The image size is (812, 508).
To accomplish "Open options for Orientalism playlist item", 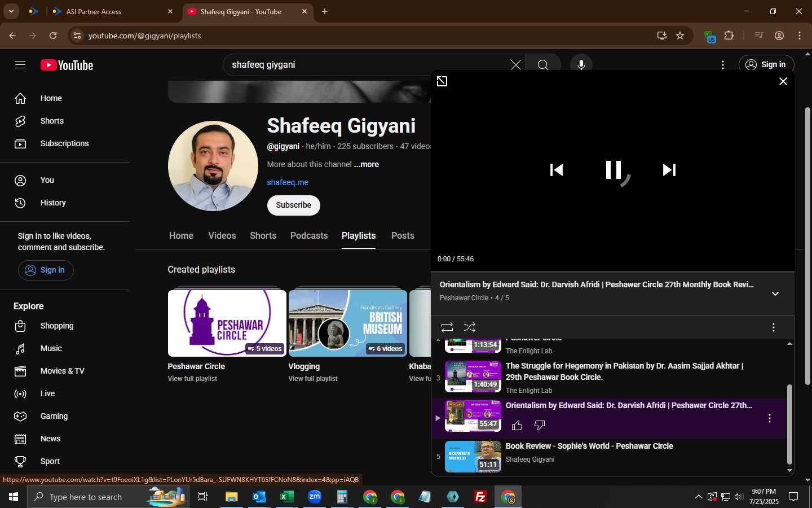I will pos(770,418).
